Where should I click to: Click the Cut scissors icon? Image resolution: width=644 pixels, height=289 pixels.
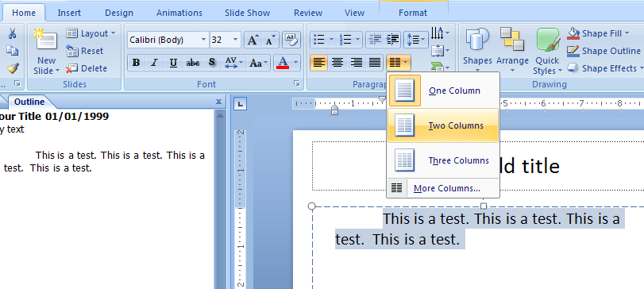[x=13, y=33]
